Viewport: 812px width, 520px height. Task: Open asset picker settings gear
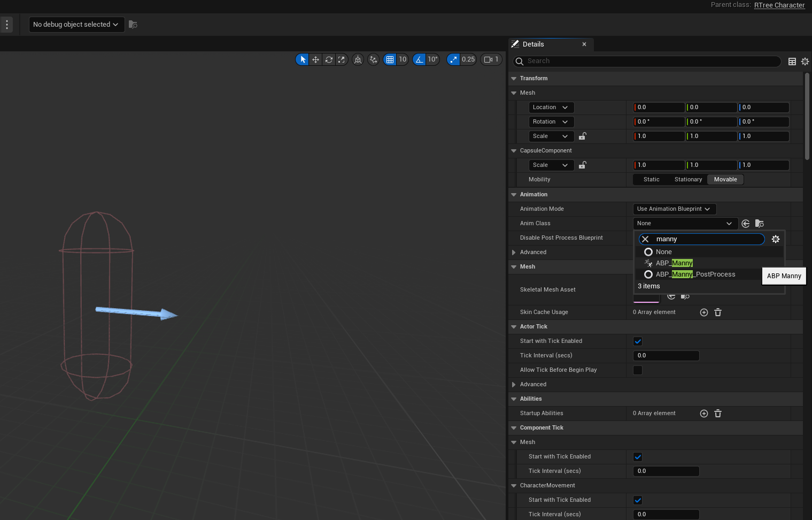tap(776, 239)
